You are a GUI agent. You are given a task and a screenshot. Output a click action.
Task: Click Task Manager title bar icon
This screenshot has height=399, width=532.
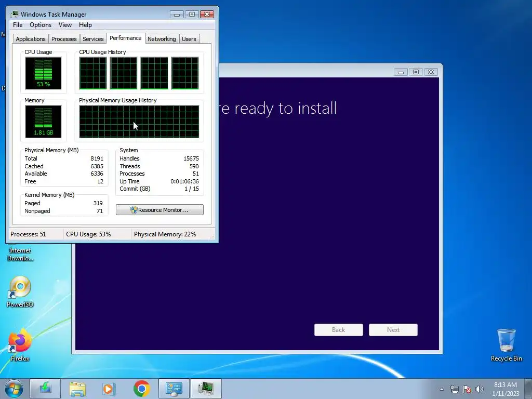click(15, 14)
